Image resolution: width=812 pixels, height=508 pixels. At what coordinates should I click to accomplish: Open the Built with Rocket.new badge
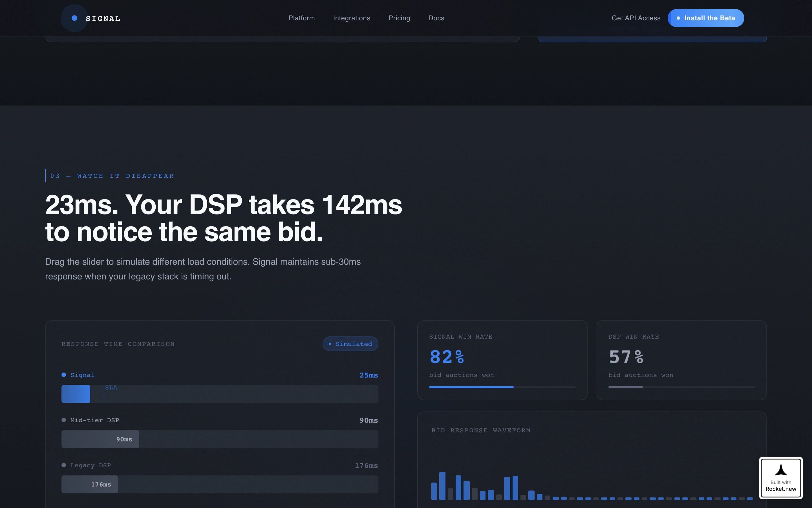point(781,478)
